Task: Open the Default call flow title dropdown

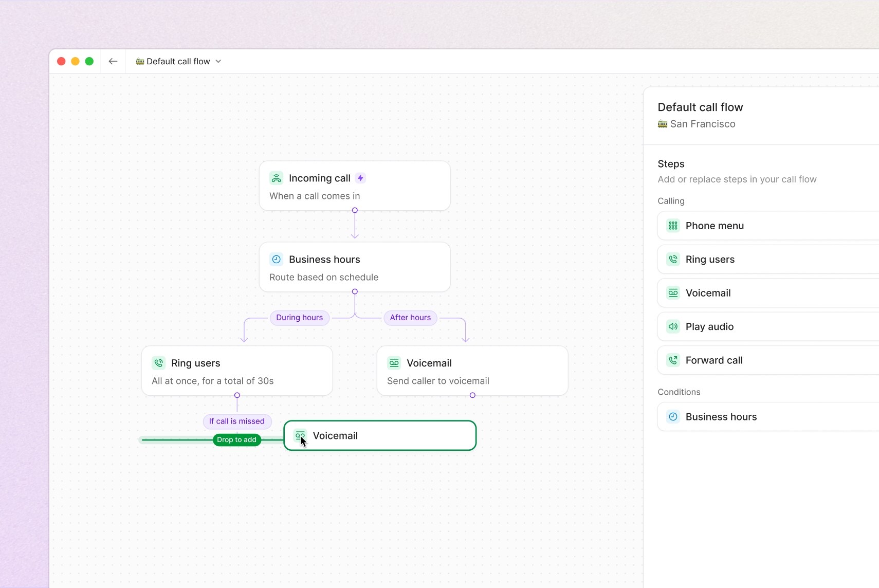Action: 178,61
